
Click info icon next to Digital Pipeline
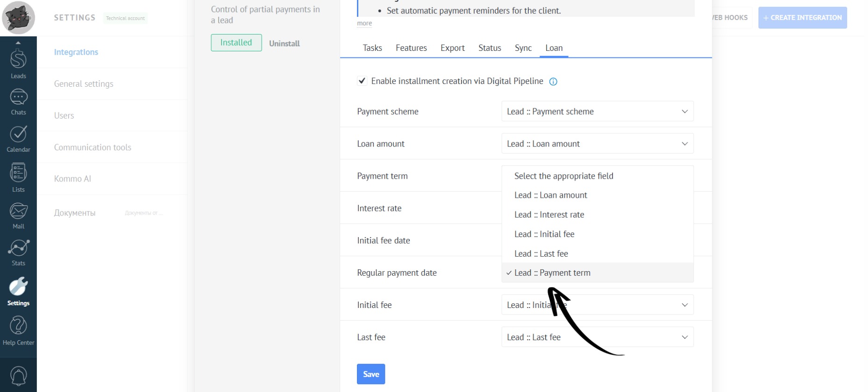[553, 82]
